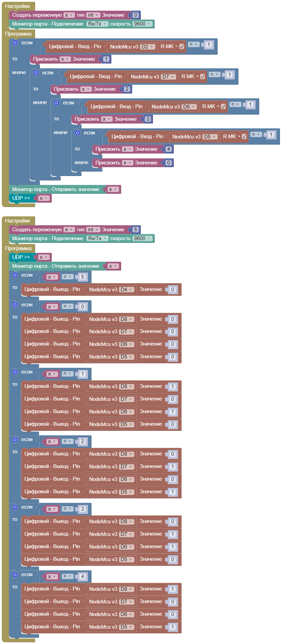
Task: Select the 'UDP <<' send block
Action: click(x=20, y=198)
